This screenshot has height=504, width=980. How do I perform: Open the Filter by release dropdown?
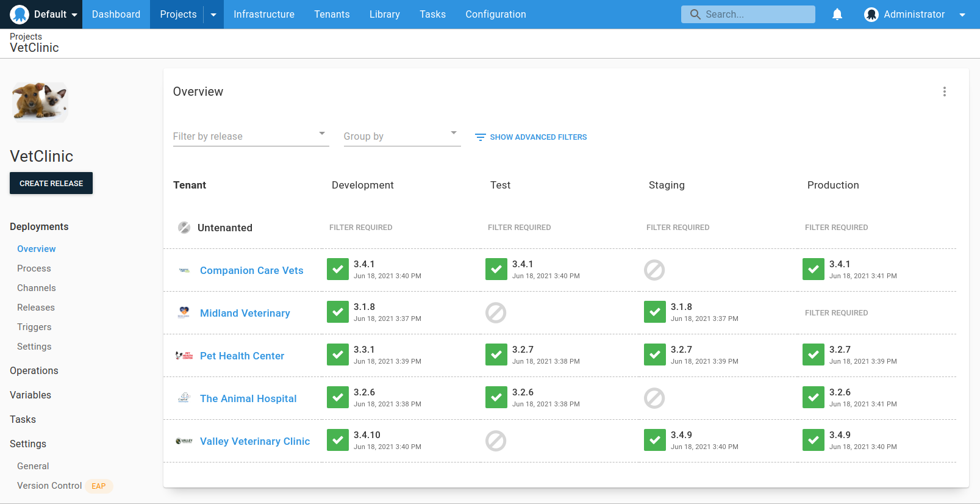click(251, 136)
